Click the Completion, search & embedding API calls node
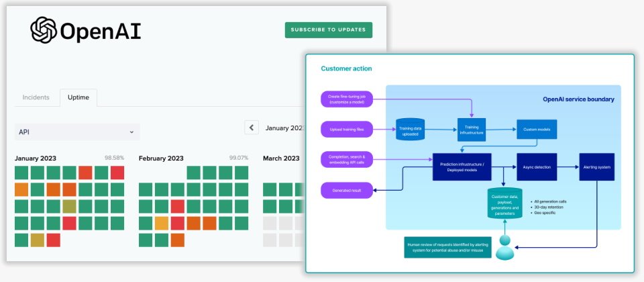Image resolution: width=644 pixels, height=282 pixels. (347, 160)
